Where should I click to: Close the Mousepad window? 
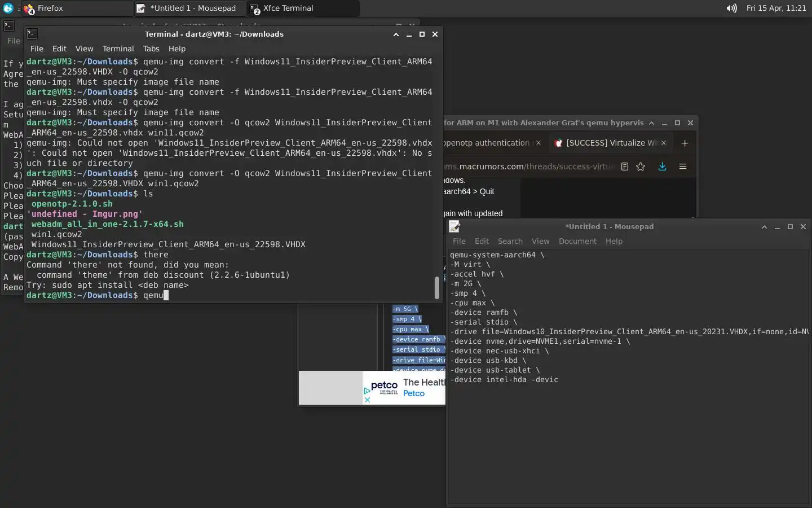(803, 226)
